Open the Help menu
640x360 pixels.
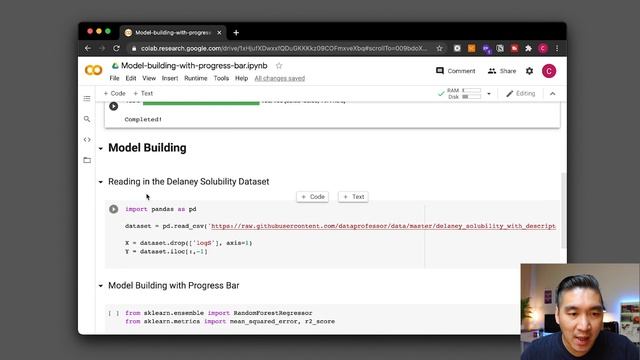pyautogui.click(x=241, y=78)
